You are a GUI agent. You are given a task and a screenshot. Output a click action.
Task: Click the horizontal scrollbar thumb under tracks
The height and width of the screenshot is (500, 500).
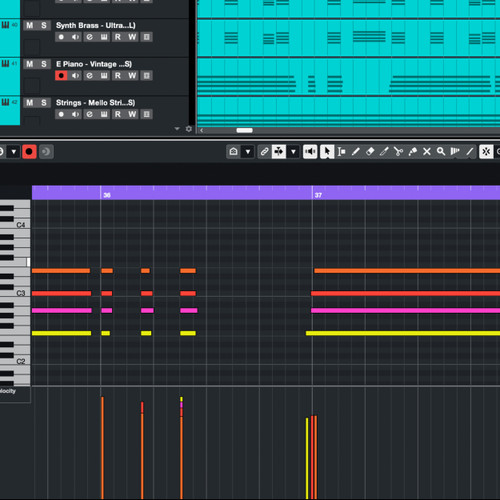(244, 130)
